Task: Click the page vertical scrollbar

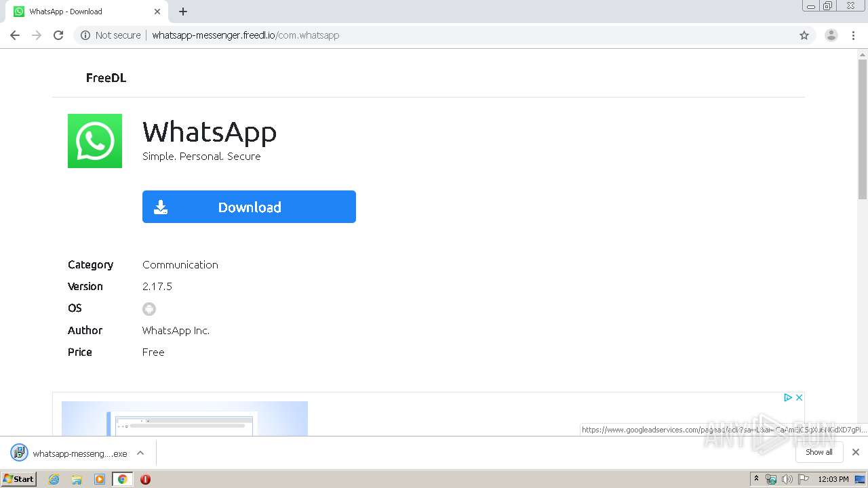Action: 863,129
